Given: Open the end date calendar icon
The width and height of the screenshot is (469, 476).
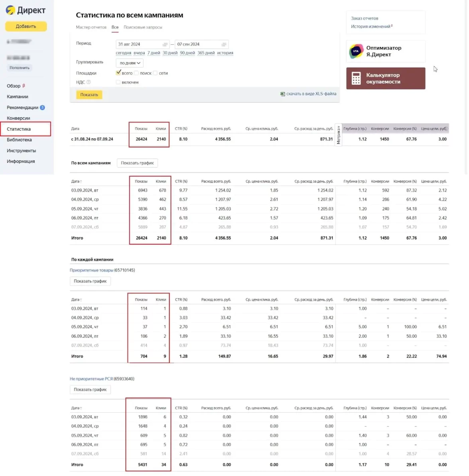Looking at the screenshot, I should coord(224,44).
